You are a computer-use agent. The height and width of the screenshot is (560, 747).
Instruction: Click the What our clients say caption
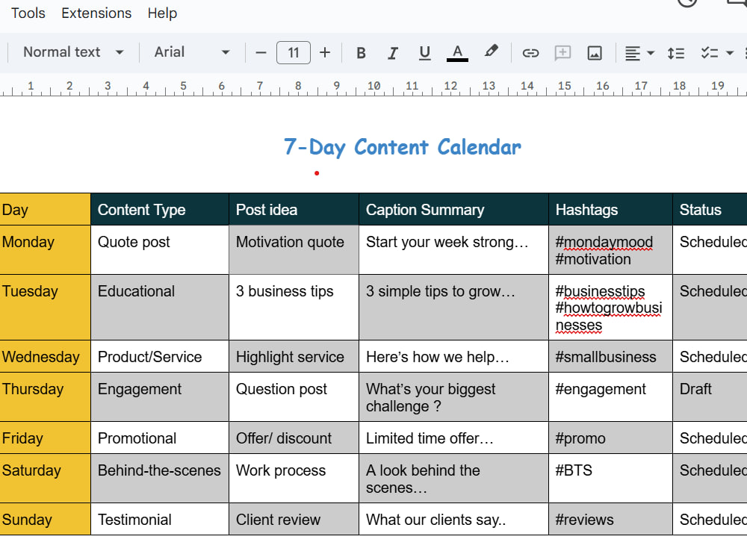(x=436, y=520)
